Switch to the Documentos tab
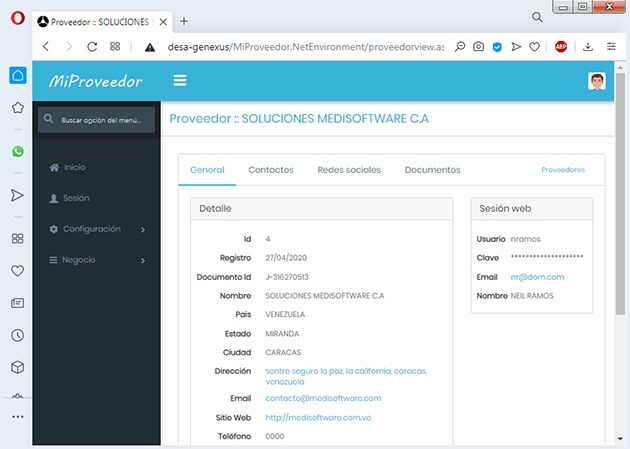The height and width of the screenshot is (449, 630). 432,170
